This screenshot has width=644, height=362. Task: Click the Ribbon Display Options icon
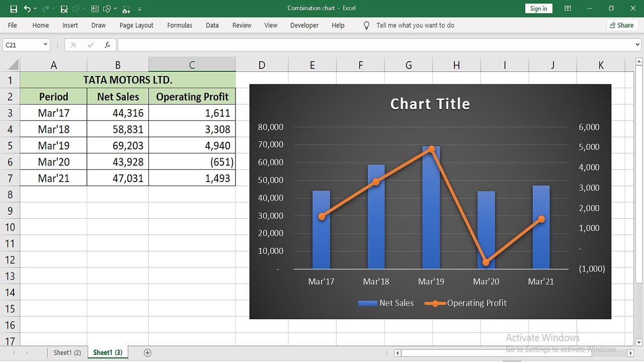point(568,9)
